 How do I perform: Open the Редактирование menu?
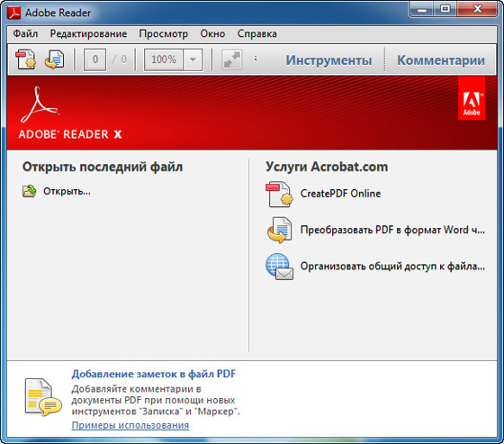point(88,34)
